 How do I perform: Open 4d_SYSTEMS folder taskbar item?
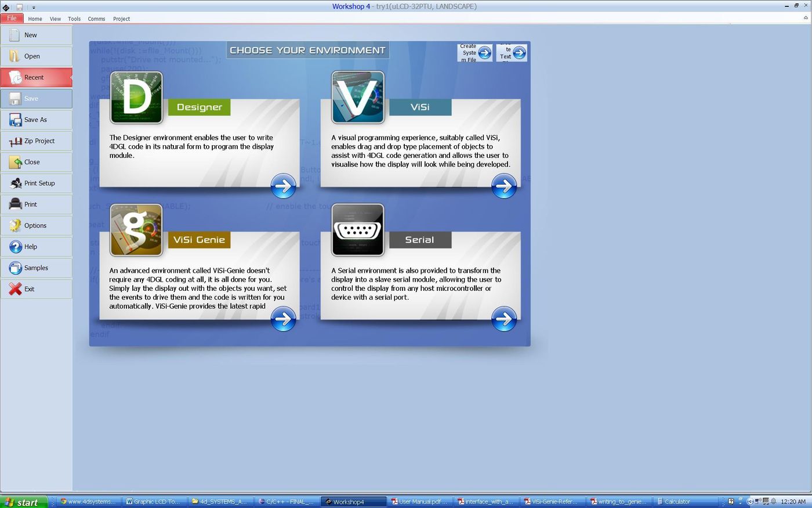pyautogui.click(x=222, y=502)
